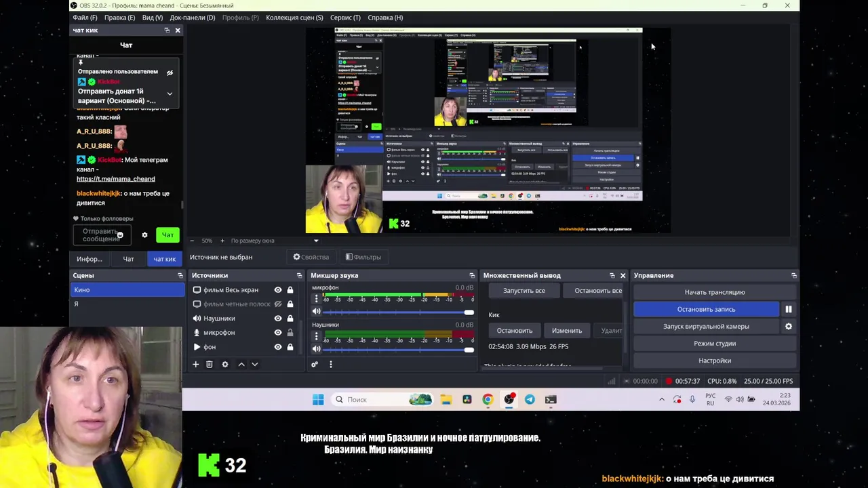Close the чат кик dock
The width and height of the screenshot is (868, 488).
178,30
